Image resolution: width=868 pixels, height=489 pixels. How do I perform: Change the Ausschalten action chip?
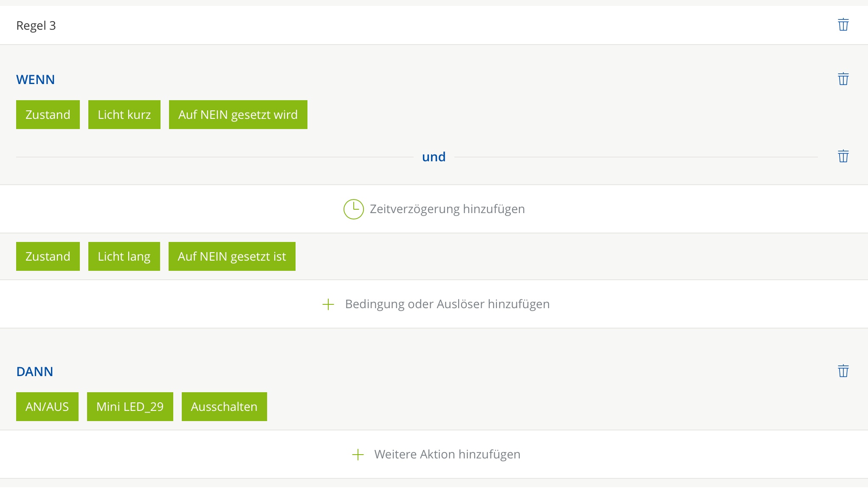click(224, 407)
